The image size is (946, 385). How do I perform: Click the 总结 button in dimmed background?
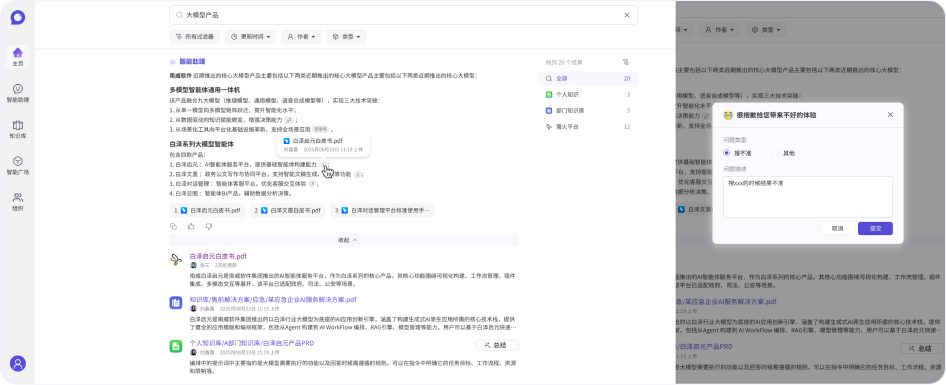click(921, 349)
